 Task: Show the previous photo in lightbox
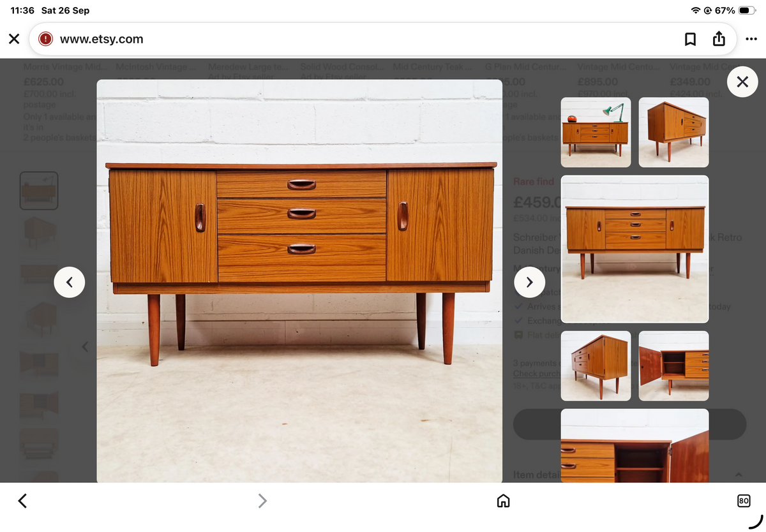pos(70,282)
